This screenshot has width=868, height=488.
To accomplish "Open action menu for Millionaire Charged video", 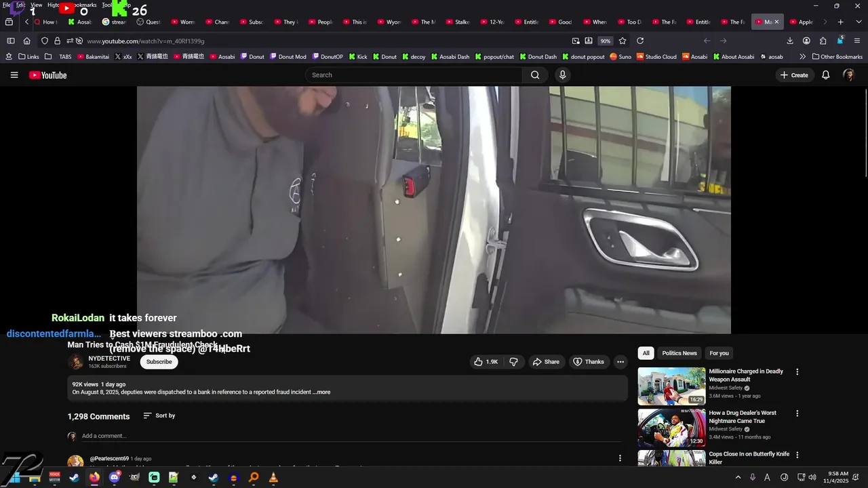I will [797, 372].
